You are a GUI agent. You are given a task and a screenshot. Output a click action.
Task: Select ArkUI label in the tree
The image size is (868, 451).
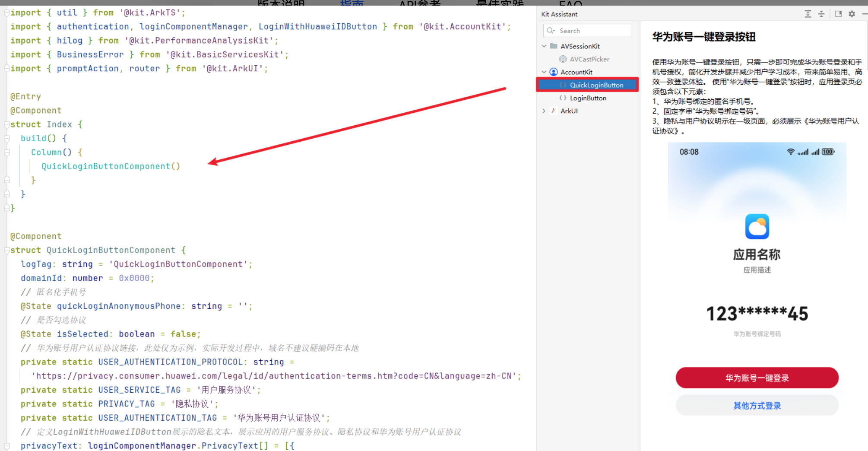[x=569, y=111]
